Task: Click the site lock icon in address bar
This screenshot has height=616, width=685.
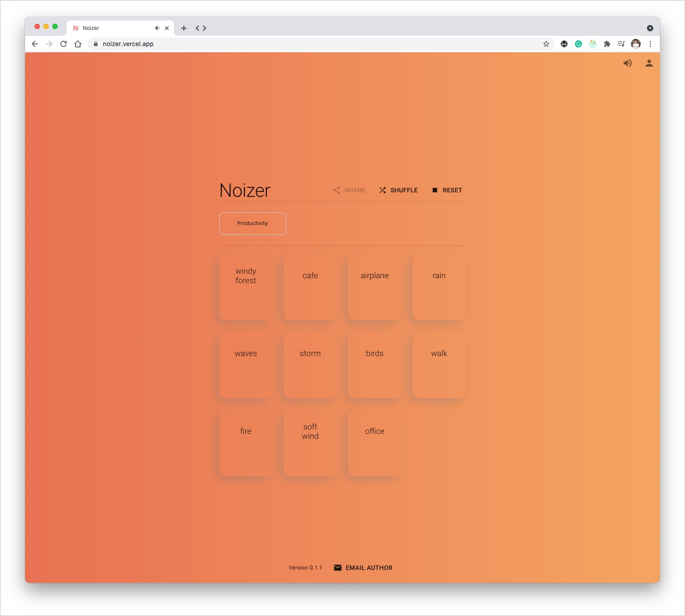Action: [95, 44]
